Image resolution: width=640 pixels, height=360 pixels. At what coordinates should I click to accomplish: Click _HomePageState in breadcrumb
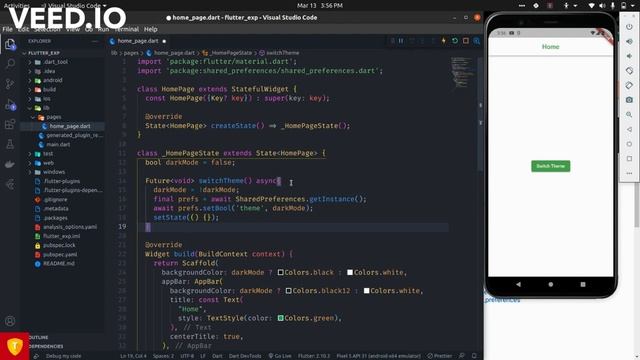click(231, 53)
